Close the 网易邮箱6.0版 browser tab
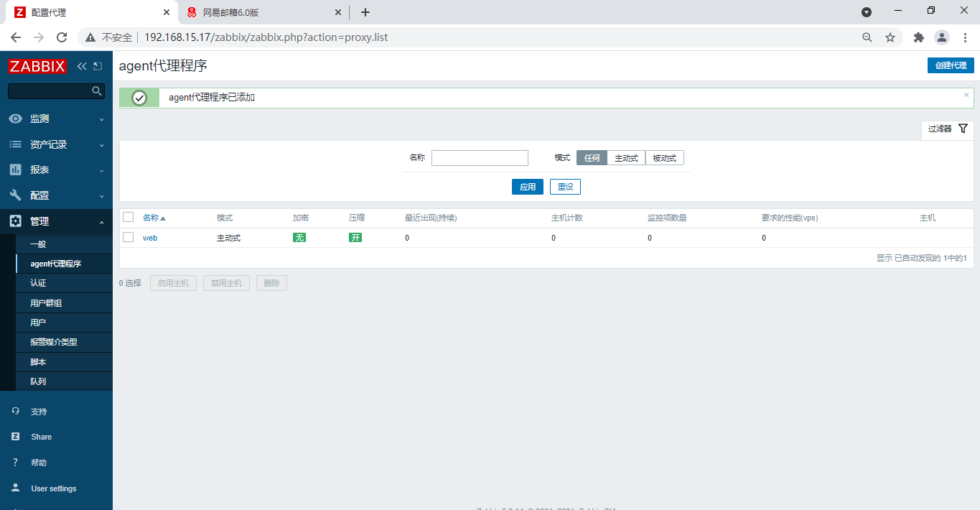Image resolution: width=980 pixels, height=510 pixels. click(x=339, y=12)
